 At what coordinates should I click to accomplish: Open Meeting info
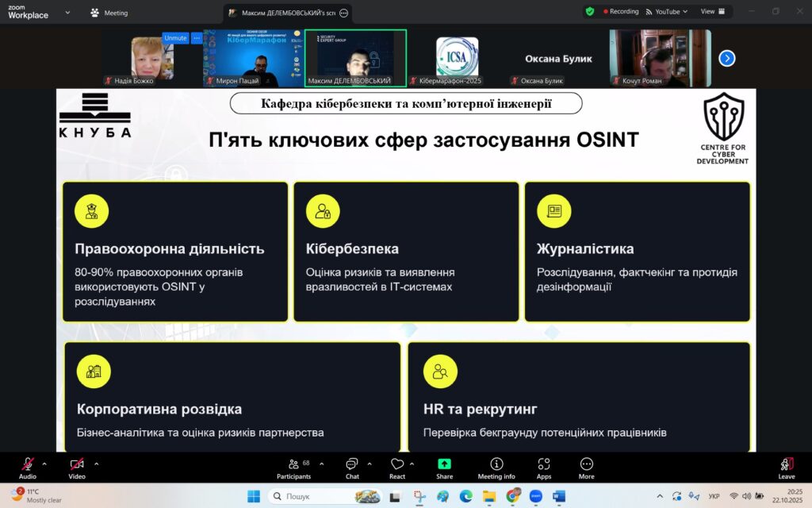pyautogui.click(x=496, y=467)
